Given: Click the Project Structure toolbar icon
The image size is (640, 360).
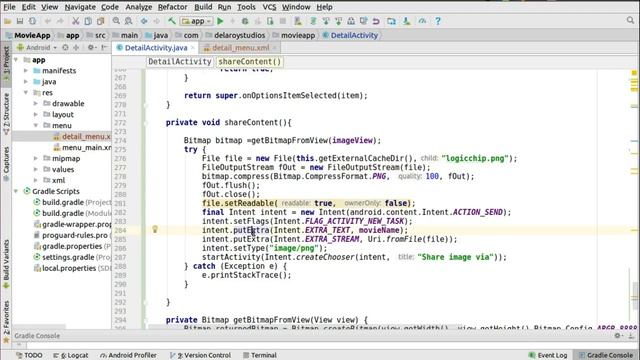Looking at the screenshot, I should pos(391,21).
